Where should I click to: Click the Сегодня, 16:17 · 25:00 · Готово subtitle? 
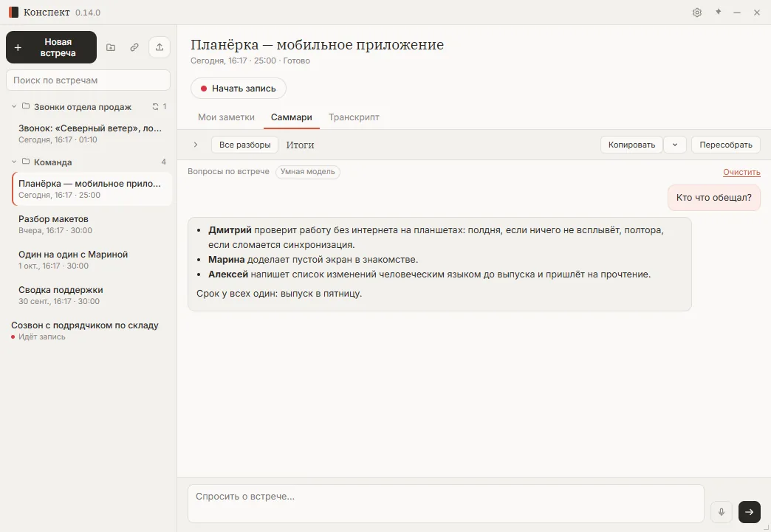pyautogui.click(x=250, y=61)
